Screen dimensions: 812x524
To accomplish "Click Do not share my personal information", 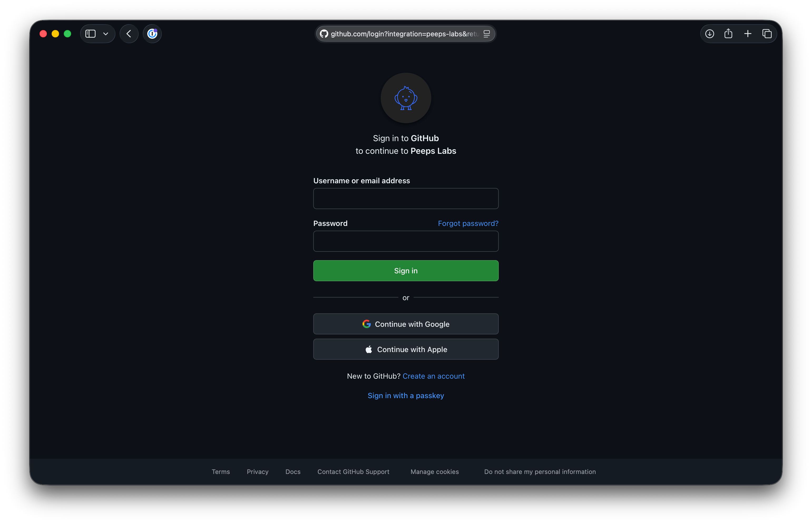I will (540, 472).
